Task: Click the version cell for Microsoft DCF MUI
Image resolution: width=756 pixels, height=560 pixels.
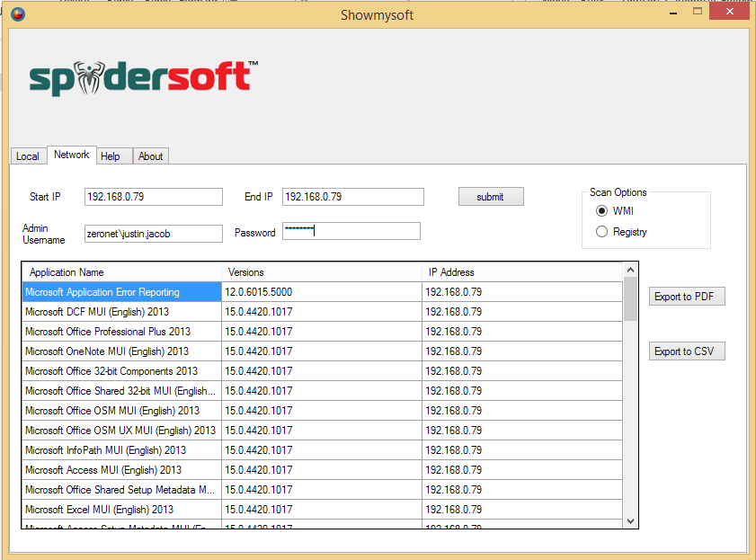Action: (x=322, y=312)
